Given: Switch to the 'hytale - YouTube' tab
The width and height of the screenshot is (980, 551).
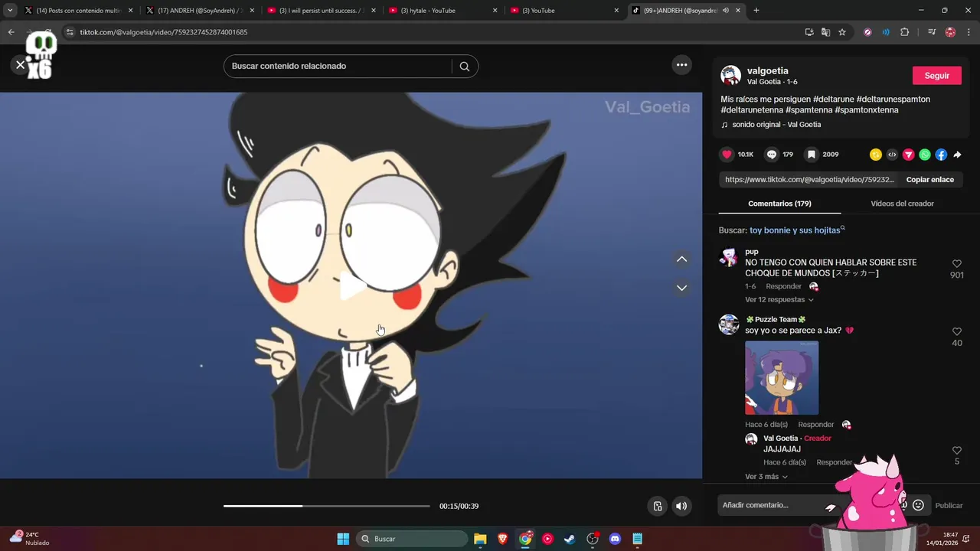Looking at the screenshot, I should (443, 11).
